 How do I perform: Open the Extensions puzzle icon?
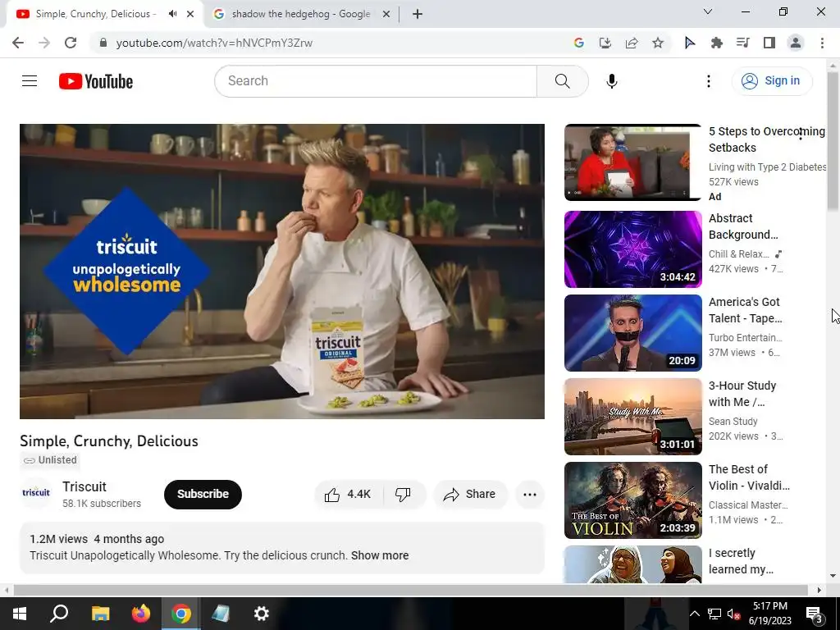(x=716, y=43)
